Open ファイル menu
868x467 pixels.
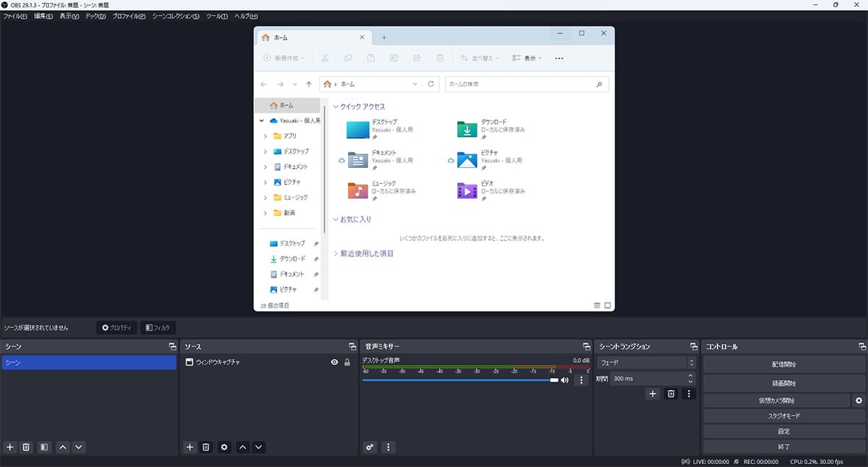coord(15,16)
